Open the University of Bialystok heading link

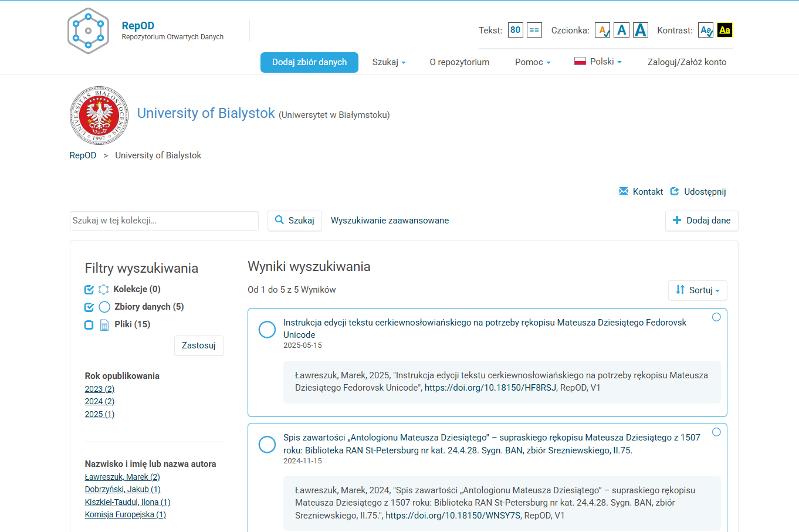tap(206, 113)
